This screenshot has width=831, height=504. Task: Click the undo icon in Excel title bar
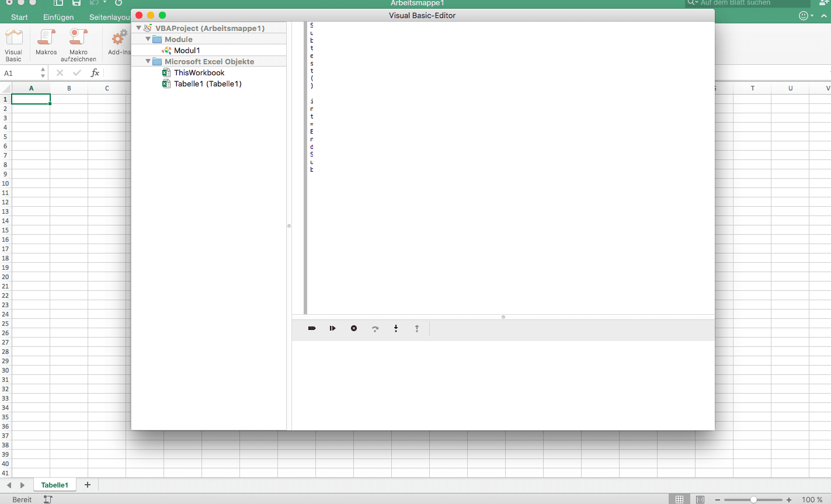click(94, 3)
